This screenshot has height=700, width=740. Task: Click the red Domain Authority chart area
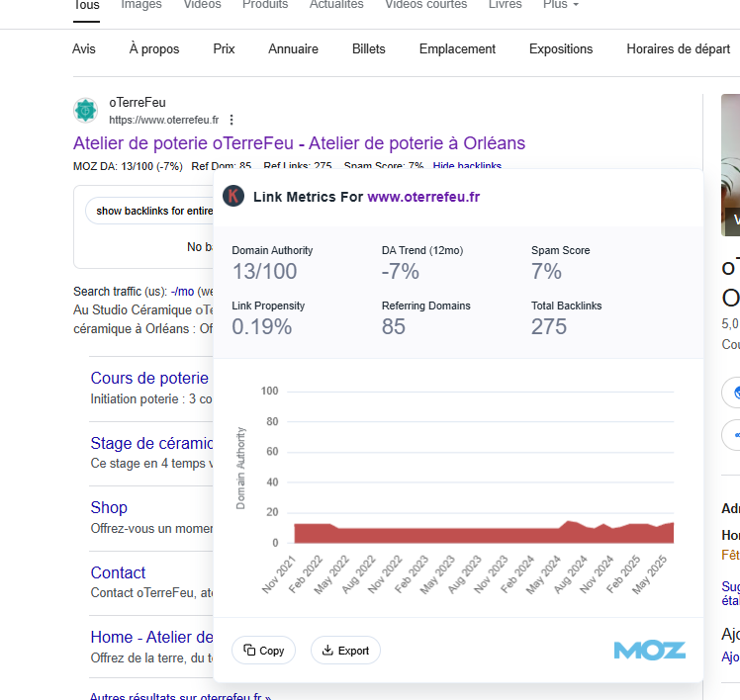(x=484, y=535)
